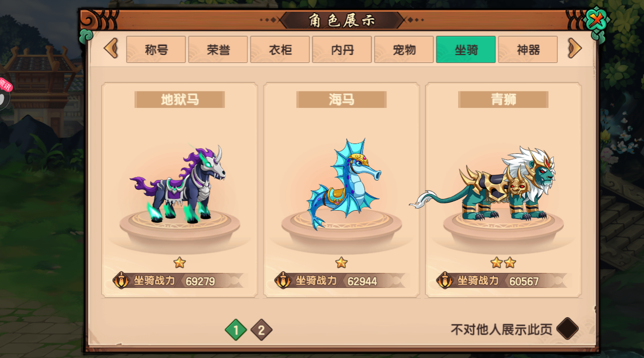Image resolution: width=644 pixels, height=358 pixels.
Task: Open the 称号 tab
Action: click(x=156, y=50)
